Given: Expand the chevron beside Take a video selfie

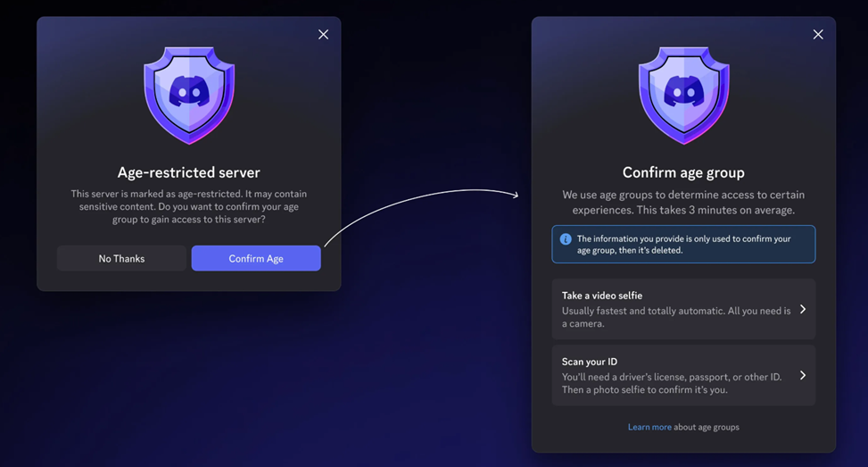Looking at the screenshot, I should click(803, 309).
